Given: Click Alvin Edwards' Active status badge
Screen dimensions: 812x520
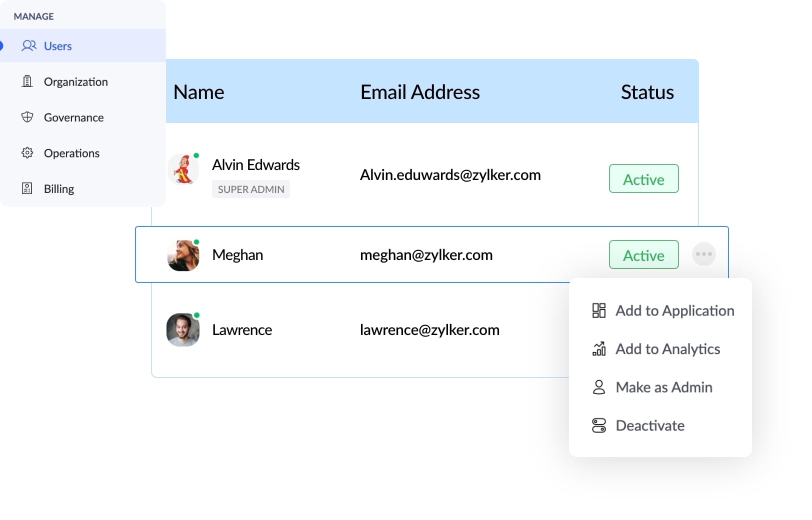Looking at the screenshot, I should pos(643,179).
